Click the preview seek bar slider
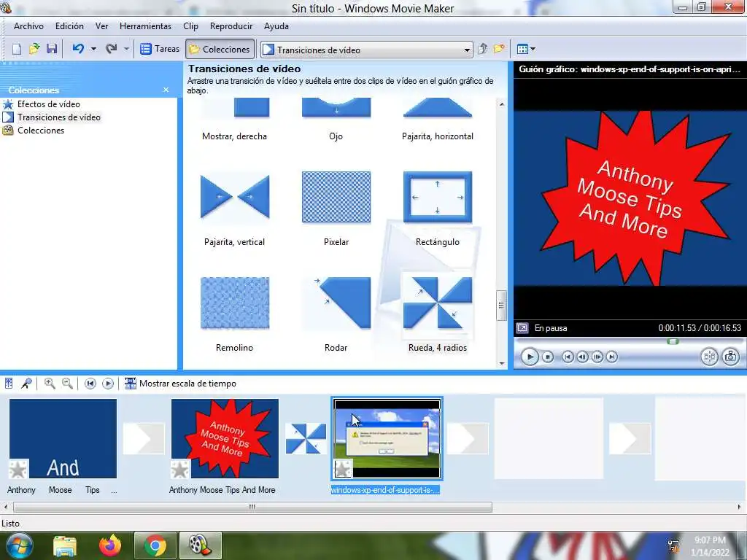 (673, 341)
